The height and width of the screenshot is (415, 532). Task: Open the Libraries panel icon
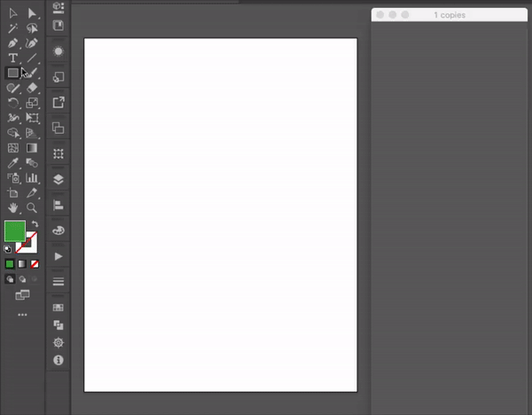pyautogui.click(x=59, y=26)
